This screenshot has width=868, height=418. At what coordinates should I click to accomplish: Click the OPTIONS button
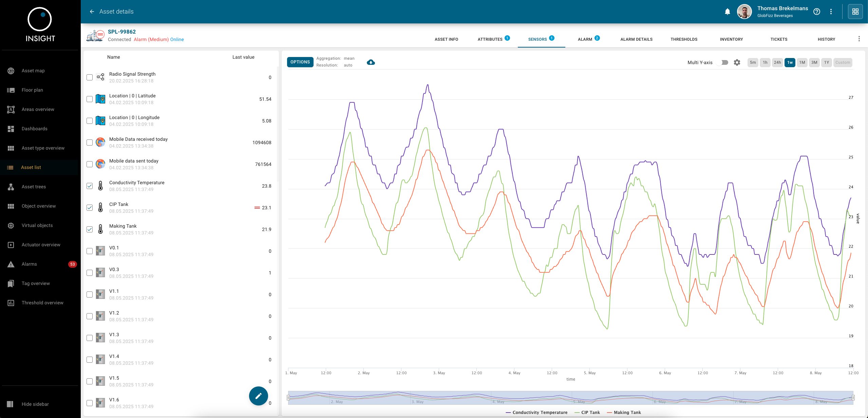[300, 62]
